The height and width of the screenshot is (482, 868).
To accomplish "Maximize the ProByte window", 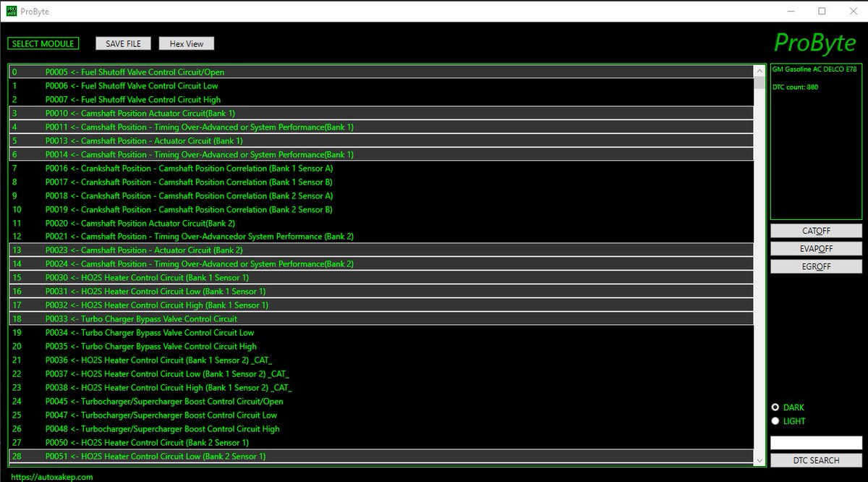I will (822, 11).
